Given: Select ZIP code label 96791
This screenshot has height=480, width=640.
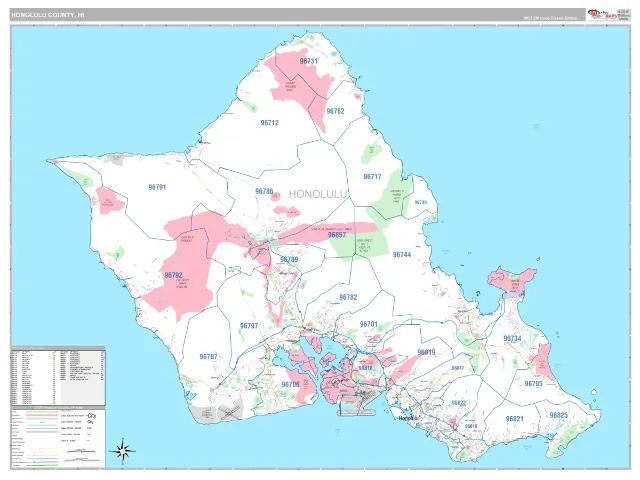Looking at the screenshot, I should pyautogui.click(x=157, y=187).
